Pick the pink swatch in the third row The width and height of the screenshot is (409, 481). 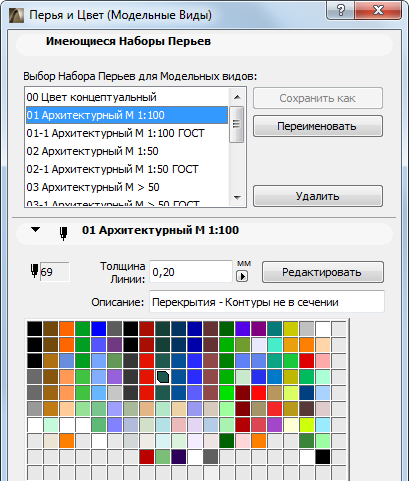click(323, 361)
